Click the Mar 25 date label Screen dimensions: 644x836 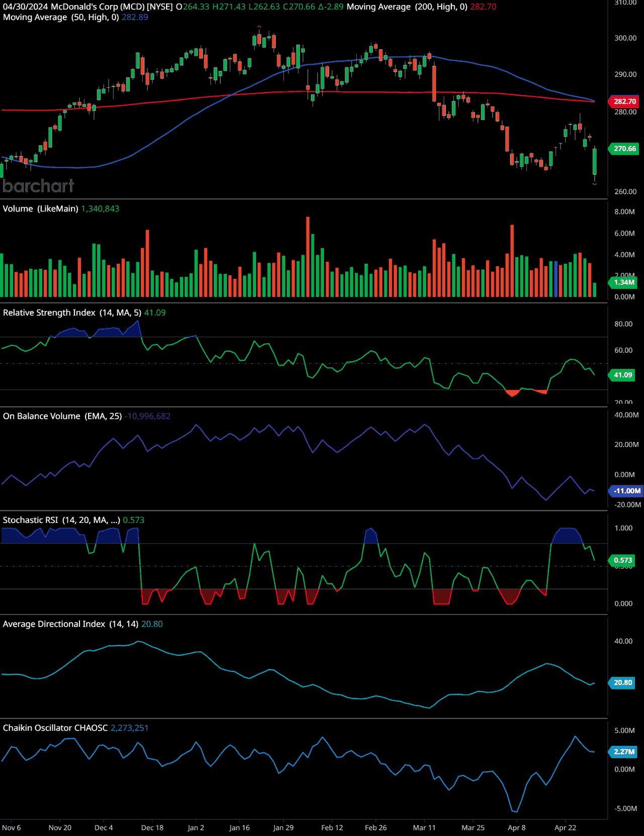click(x=473, y=827)
